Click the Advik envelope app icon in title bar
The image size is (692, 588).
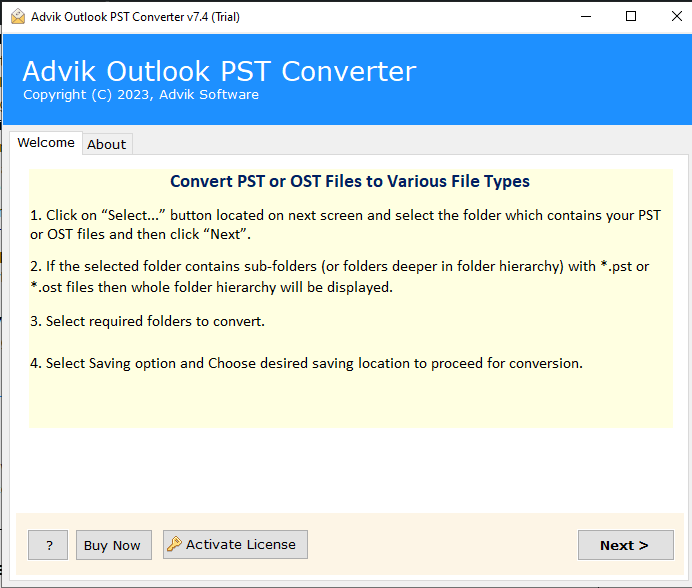(x=18, y=17)
